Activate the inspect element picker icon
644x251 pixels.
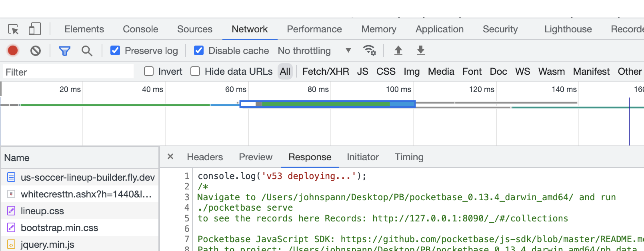(x=13, y=29)
